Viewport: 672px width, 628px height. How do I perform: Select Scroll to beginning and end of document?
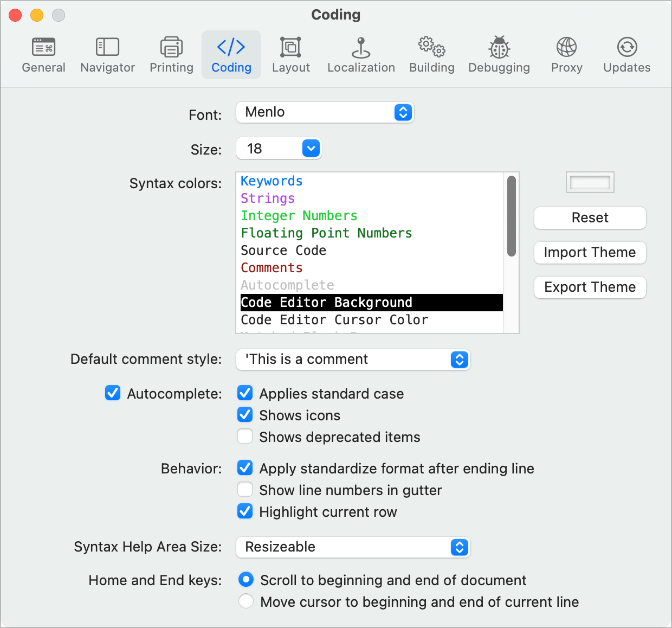246,580
